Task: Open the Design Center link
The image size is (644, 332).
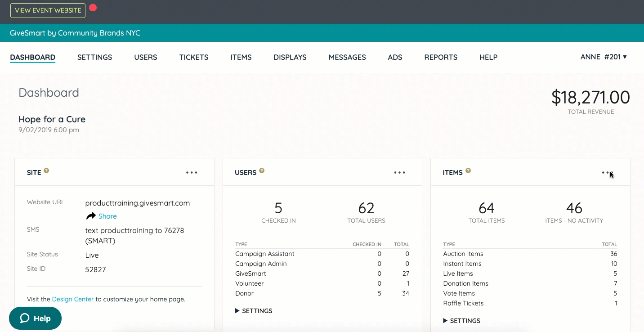Action: click(73, 299)
